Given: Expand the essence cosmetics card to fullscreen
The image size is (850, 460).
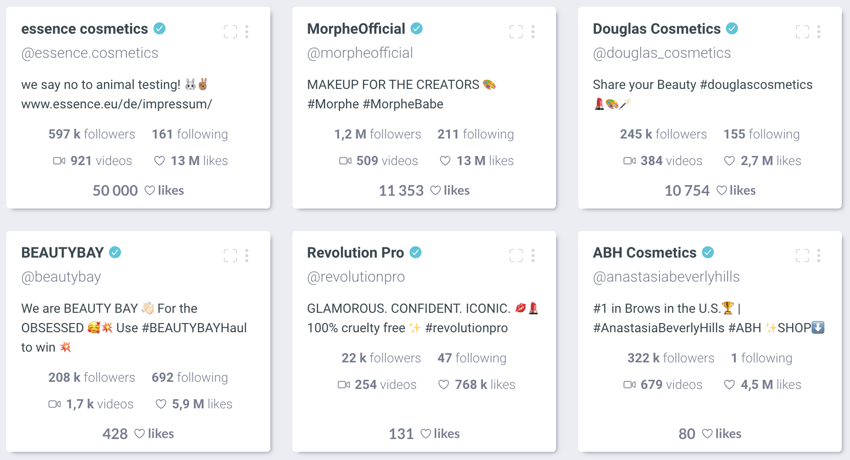Looking at the screenshot, I should click(230, 32).
